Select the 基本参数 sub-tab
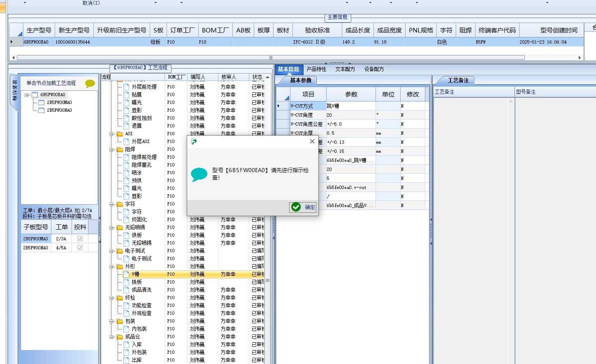Viewport: 596px width, 364px height. click(x=301, y=81)
